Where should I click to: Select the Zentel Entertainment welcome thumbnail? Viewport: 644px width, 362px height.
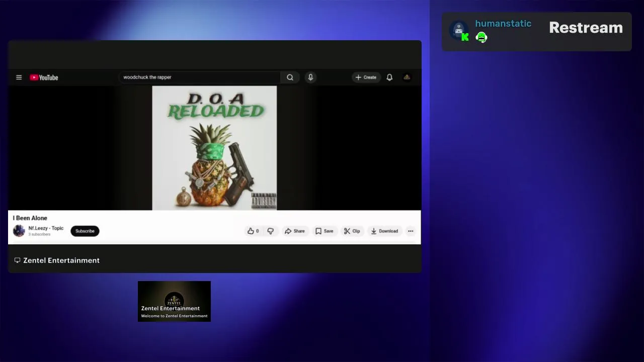tap(174, 301)
